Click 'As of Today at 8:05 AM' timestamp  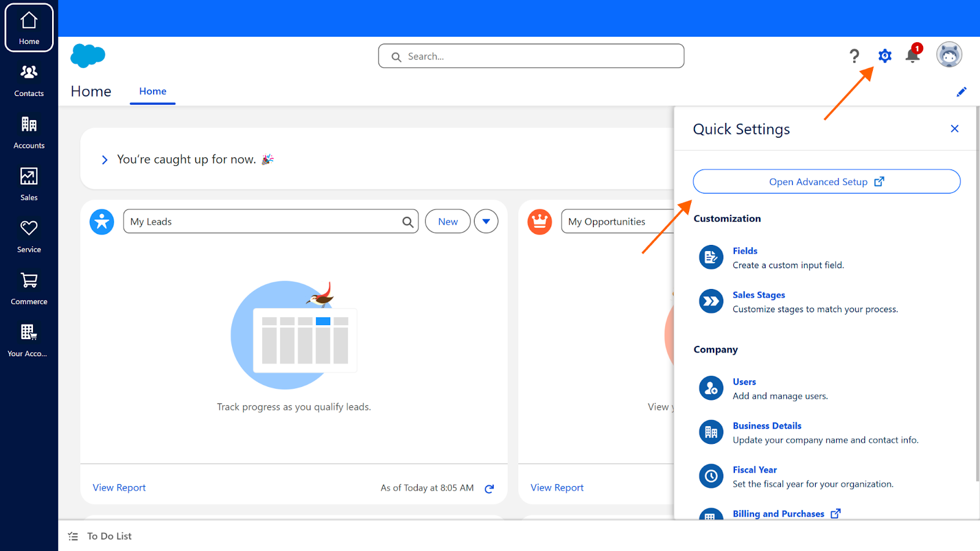pos(427,488)
